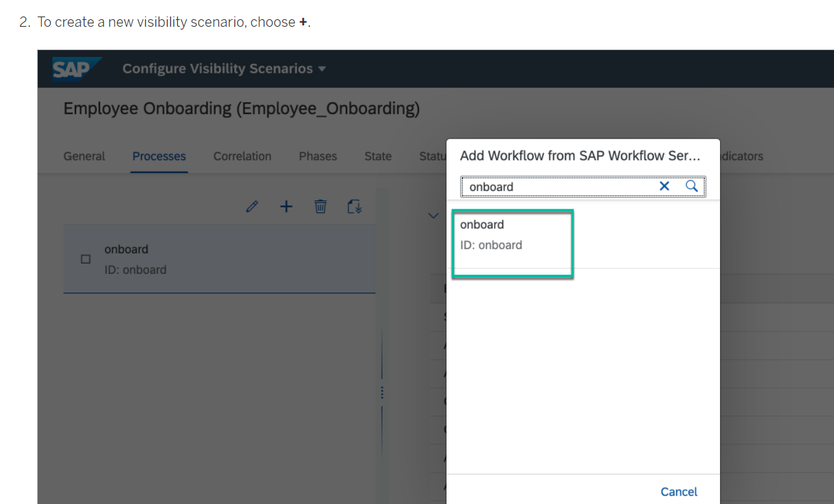The image size is (834, 504).
Task: Click the SAP logo
Action: tap(77, 69)
